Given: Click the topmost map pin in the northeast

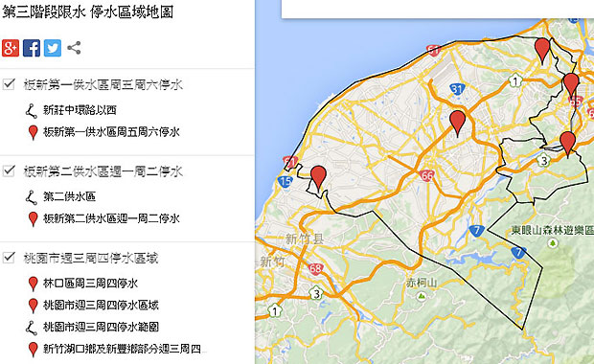Looking at the screenshot, I should [x=542, y=51].
